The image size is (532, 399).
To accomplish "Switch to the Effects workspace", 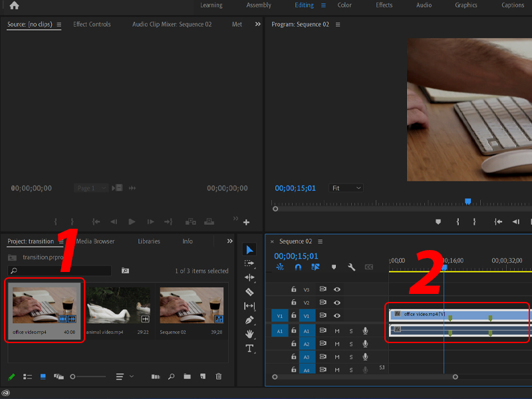I will point(384,5).
